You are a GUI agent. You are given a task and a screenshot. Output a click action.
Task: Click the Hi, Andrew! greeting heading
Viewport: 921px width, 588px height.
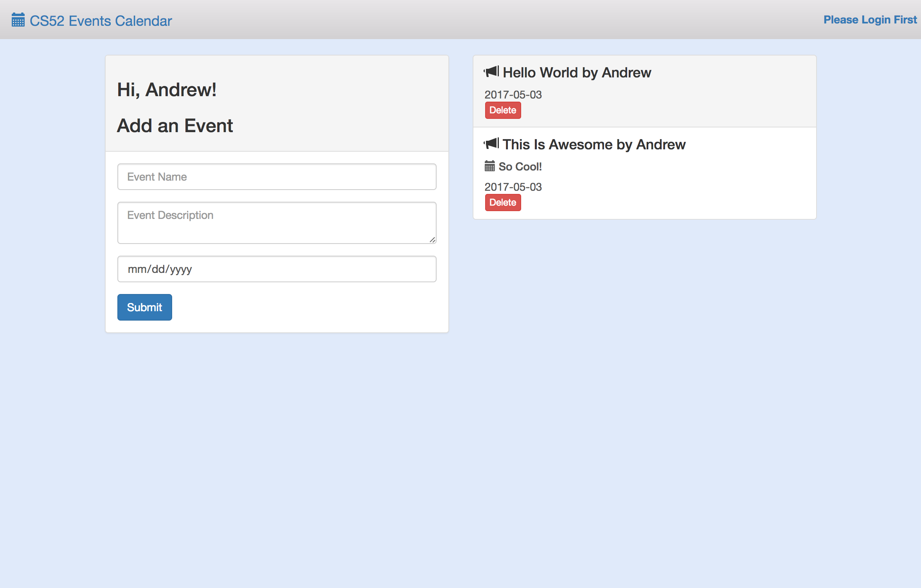coord(167,90)
